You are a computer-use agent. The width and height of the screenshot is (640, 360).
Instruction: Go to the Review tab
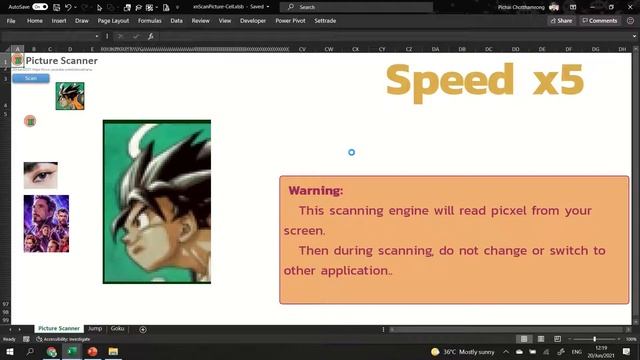click(200, 21)
